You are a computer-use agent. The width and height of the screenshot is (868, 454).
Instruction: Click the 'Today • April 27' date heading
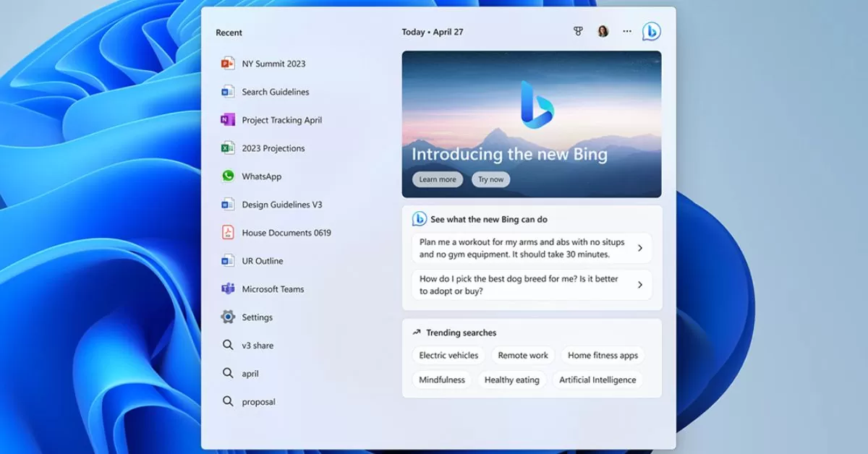coord(433,32)
